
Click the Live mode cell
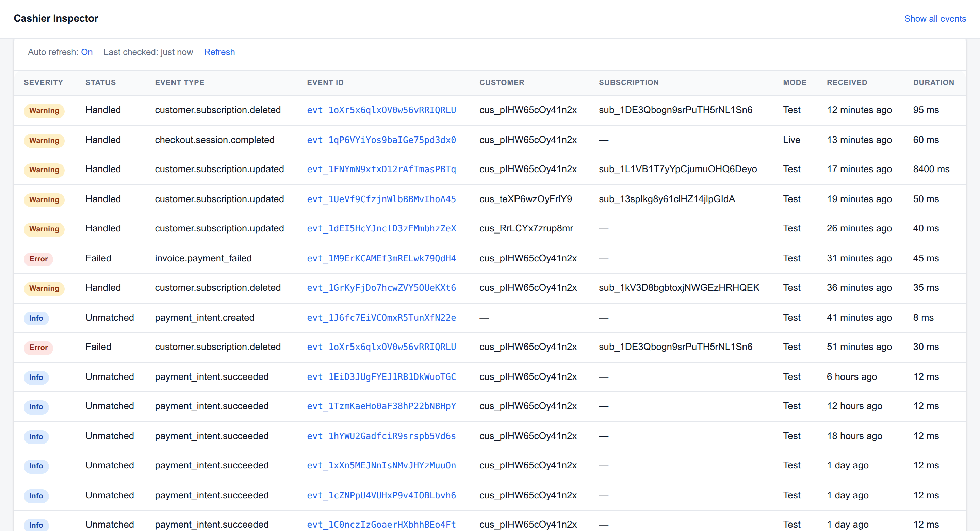(791, 140)
